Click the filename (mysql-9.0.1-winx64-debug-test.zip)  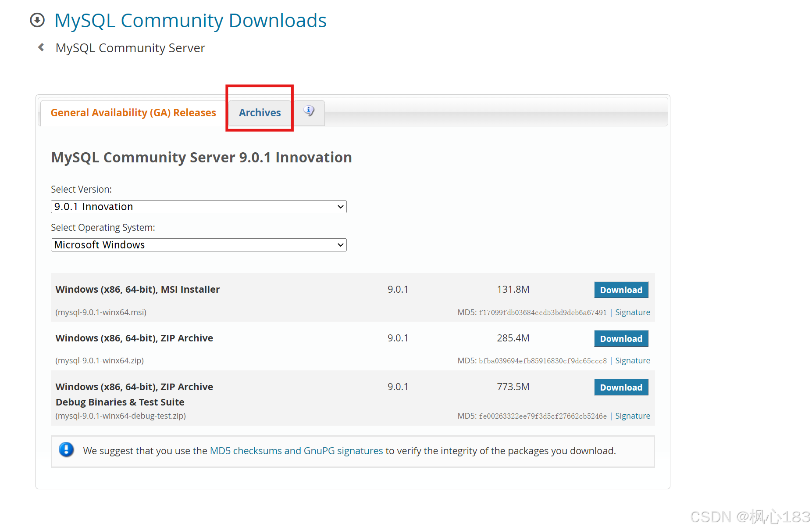121,416
